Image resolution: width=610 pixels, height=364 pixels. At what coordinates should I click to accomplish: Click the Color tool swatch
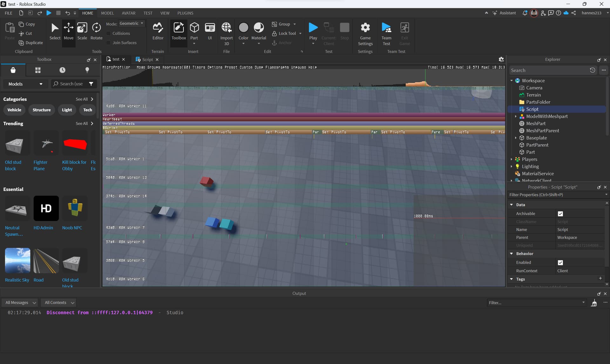243,28
